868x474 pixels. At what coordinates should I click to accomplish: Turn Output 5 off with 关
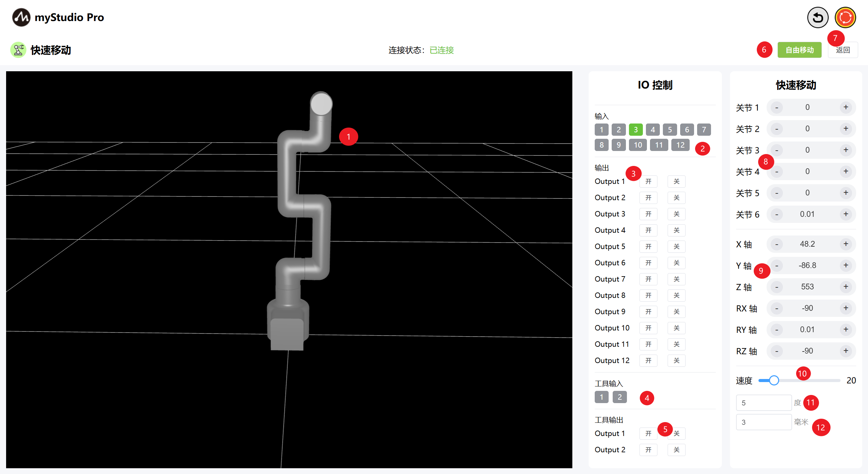click(676, 247)
